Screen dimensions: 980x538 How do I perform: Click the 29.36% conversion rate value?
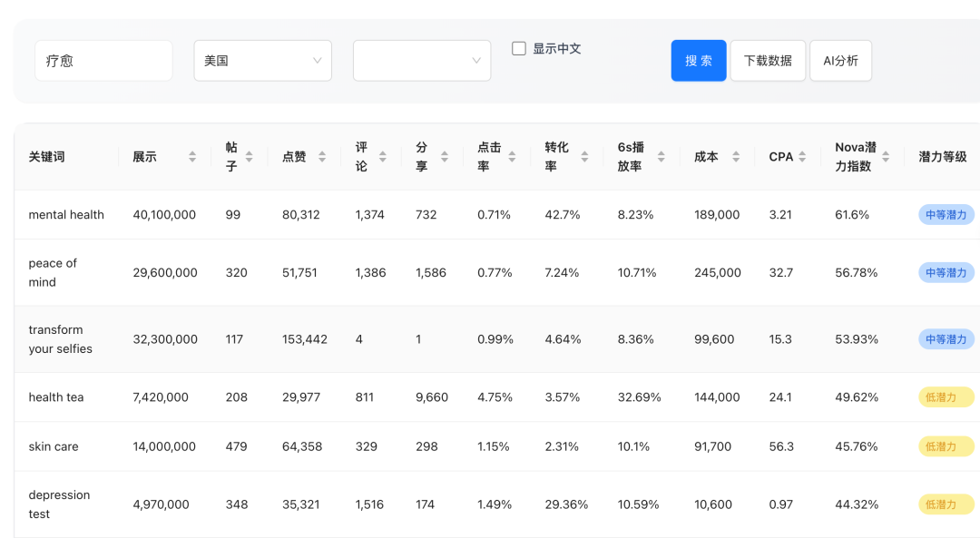[566, 504]
